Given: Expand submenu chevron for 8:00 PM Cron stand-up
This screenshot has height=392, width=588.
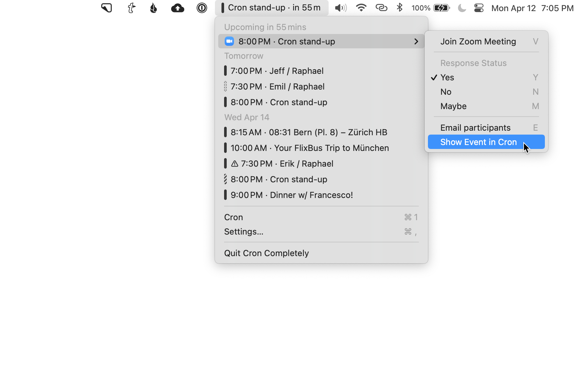Looking at the screenshot, I should (416, 41).
